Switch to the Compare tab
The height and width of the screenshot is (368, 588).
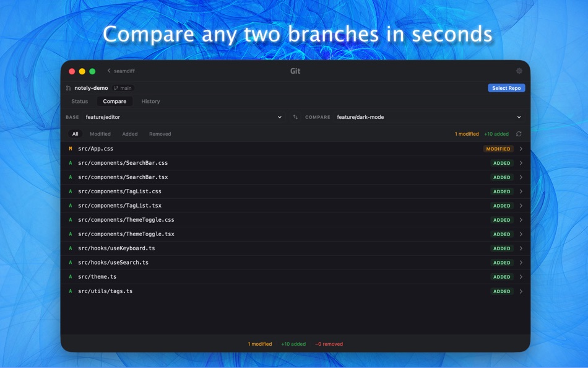click(115, 102)
